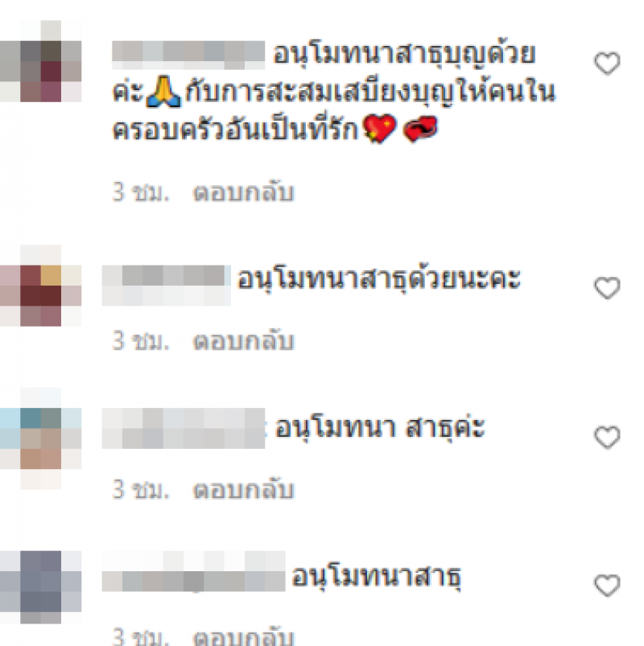This screenshot has height=646, width=644.
Task: Like the comment about สะสมเสบียงบุญ with heart icon
Action: coord(607,64)
